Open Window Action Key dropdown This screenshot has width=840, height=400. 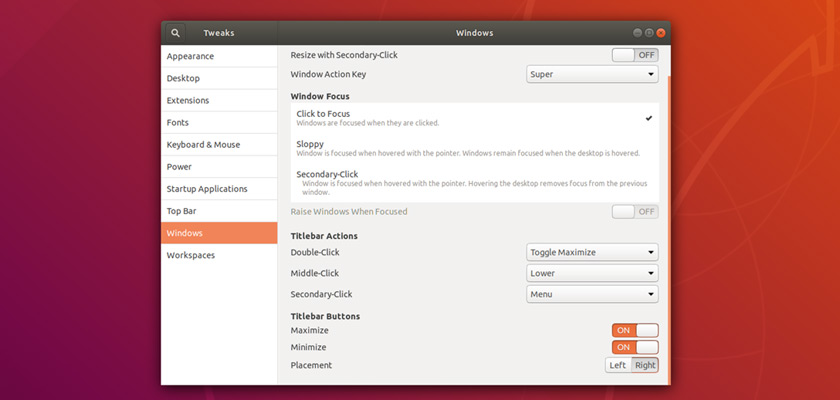[592, 74]
